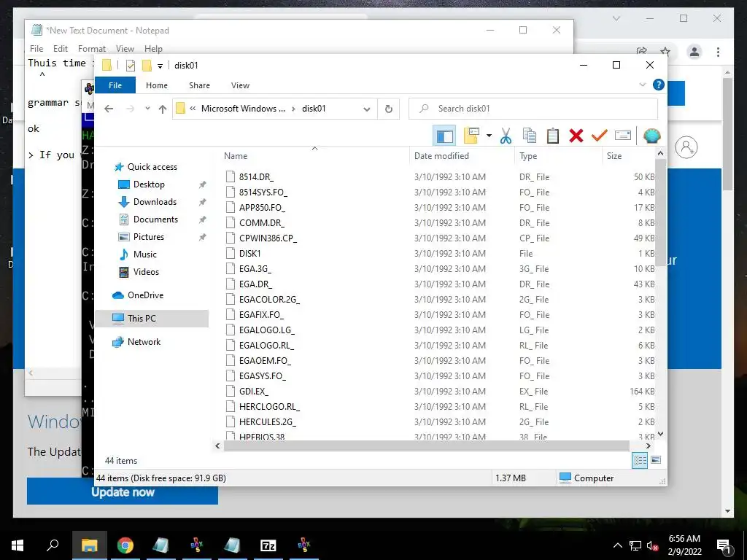
Task: Click Chrome's profile avatar icon
Action: coord(694,52)
